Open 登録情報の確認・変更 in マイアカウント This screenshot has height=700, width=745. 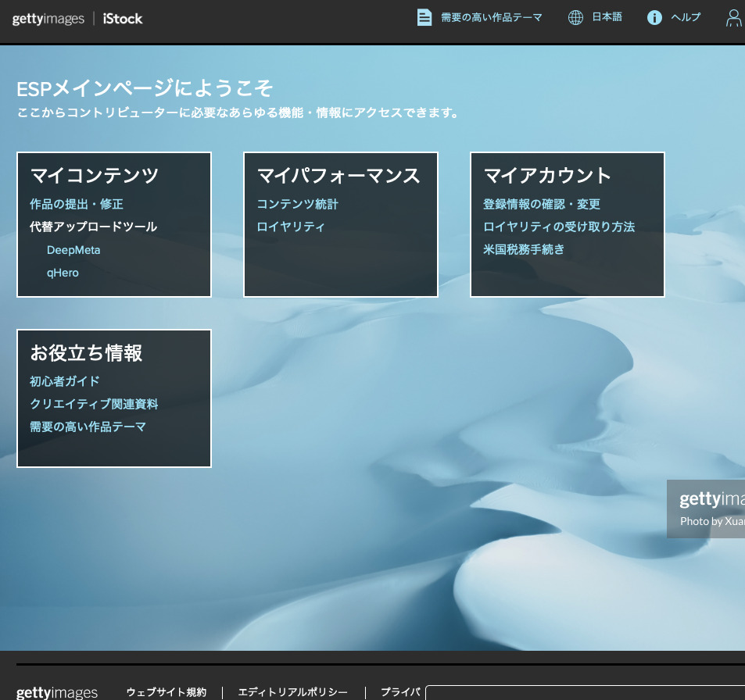coord(542,203)
